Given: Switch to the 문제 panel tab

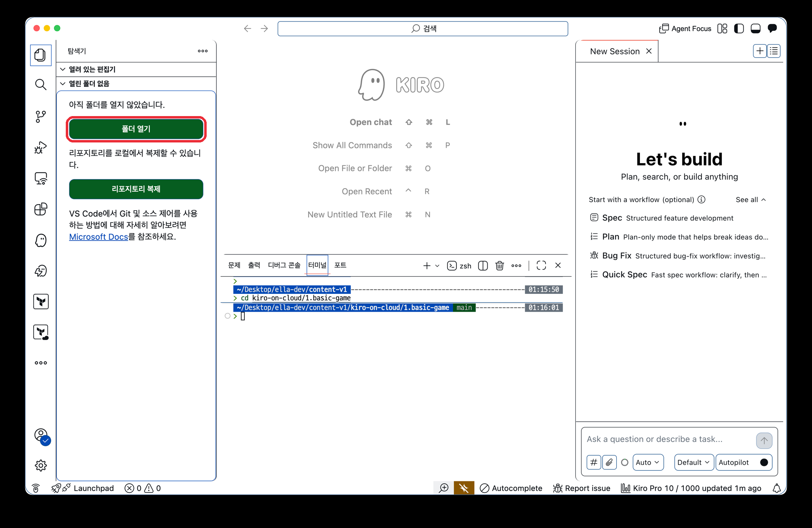Looking at the screenshot, I should [234, 265].
